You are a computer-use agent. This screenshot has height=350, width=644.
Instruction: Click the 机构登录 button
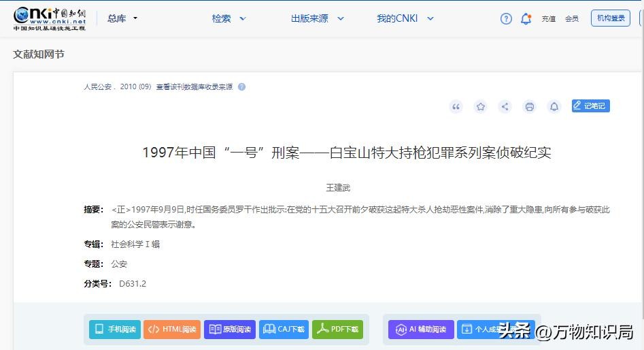point(610,18)
